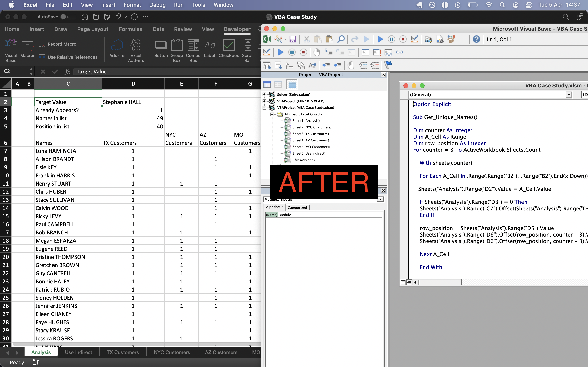Screen dimensions: 588x367
Task: Click View Microsoft Excel icon in VBA toolbar
Action: tap(267, 39)
